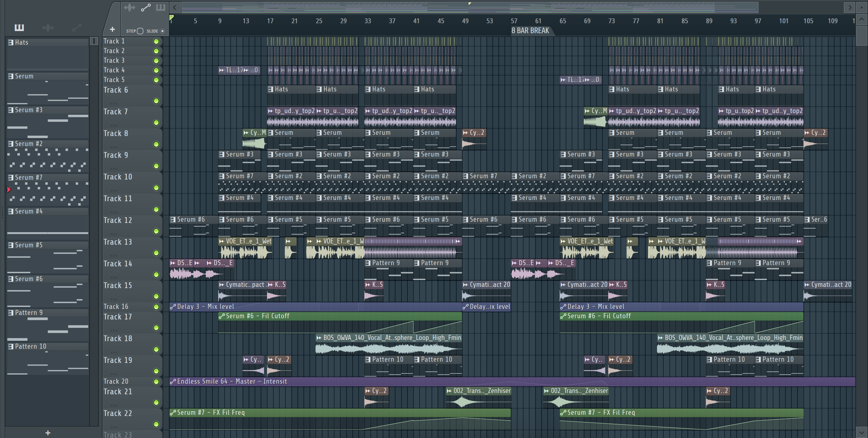Click the picker panel scrollbar handle
The width and height of the screenshot is (868, 438).
click(x=94, y=41)
